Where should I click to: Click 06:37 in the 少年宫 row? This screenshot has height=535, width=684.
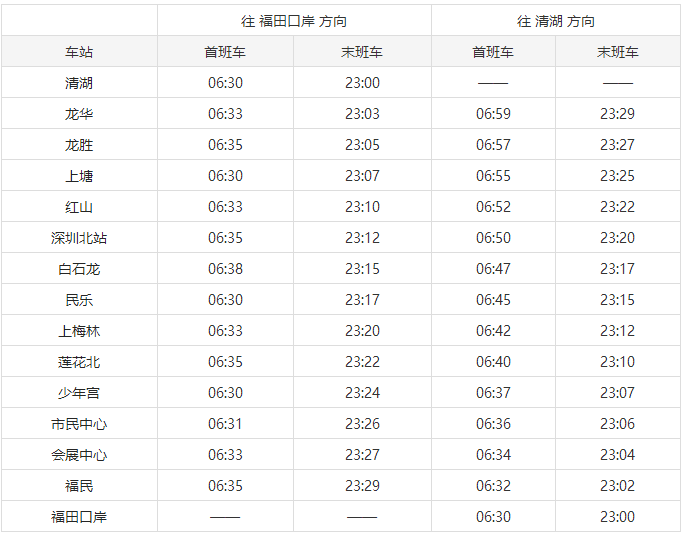click(493, 393)
